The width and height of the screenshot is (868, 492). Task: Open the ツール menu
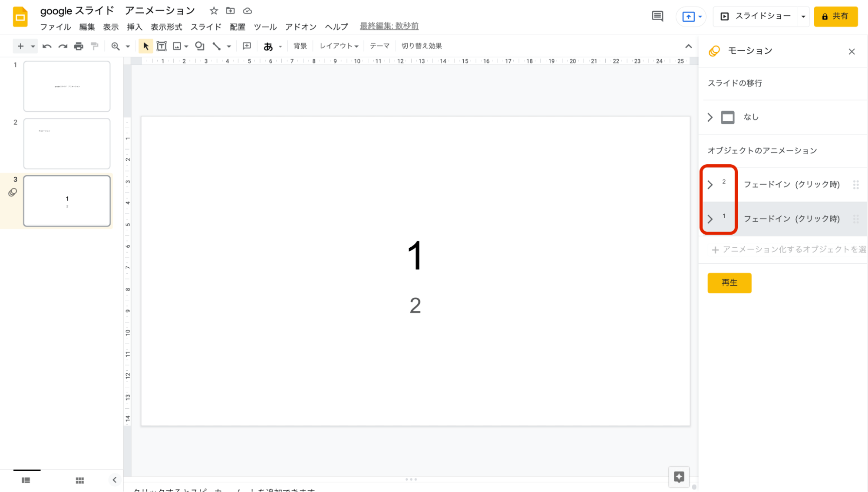click(x=265, y=27)
